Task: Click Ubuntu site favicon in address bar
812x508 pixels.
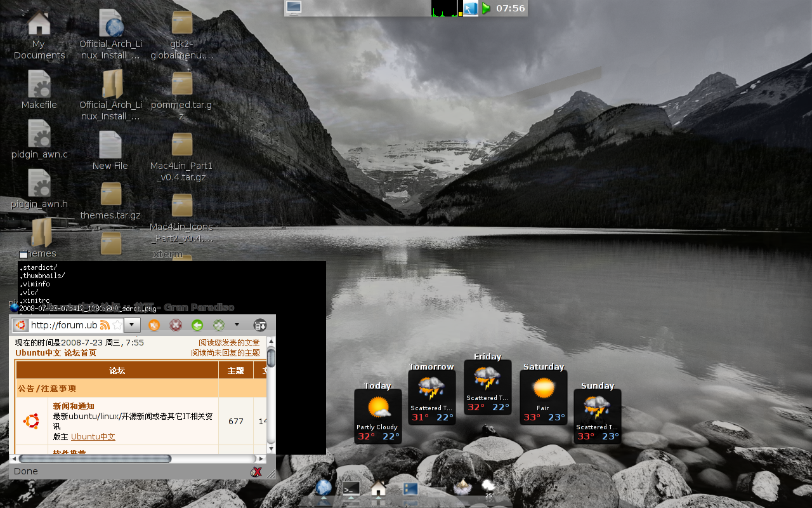Action: (20, 325)
